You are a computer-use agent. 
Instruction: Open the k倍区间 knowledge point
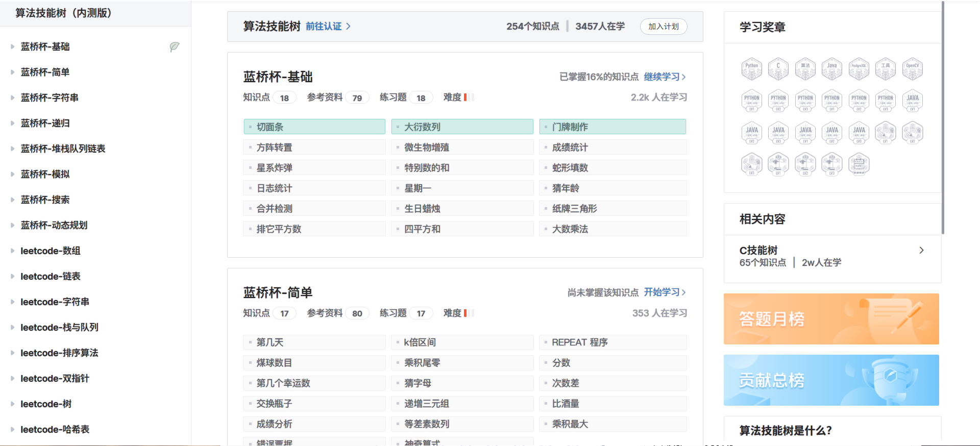tap(462, 342)
